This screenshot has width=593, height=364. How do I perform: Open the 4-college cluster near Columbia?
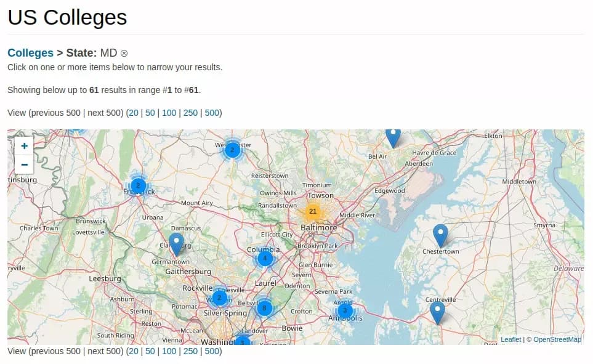264,259
